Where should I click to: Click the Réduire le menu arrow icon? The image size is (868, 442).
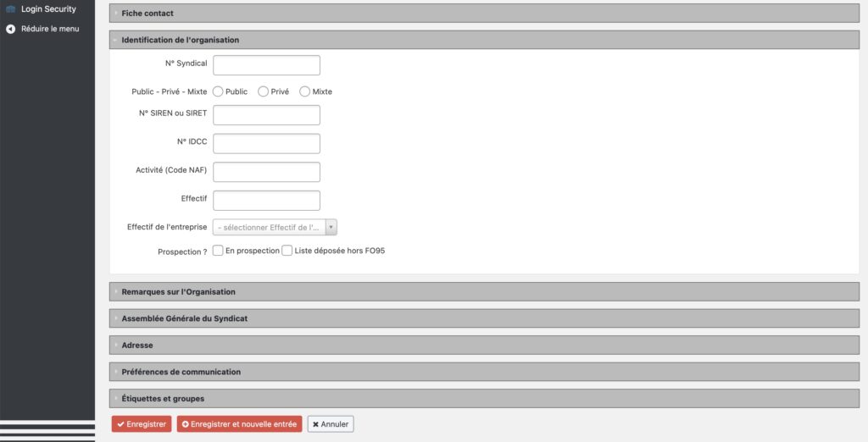11,29
